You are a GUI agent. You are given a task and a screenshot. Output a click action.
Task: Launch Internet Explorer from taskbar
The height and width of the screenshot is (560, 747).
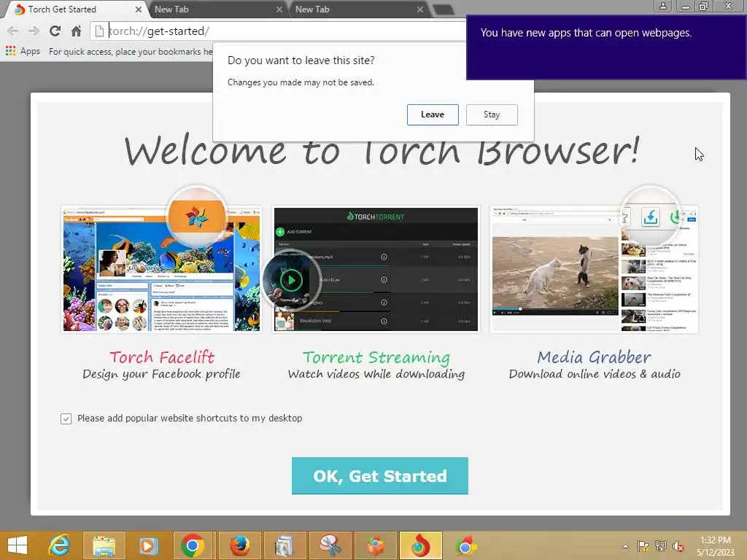click(59, 545)
